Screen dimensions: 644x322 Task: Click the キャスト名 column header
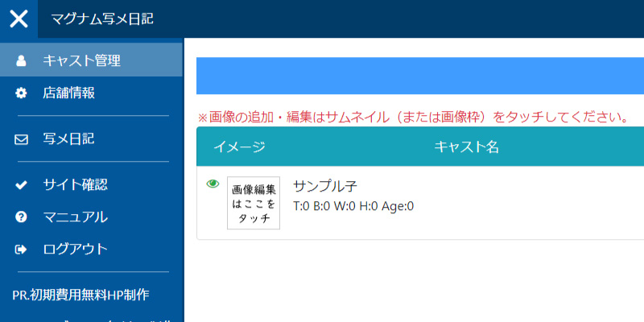coord(467,147)
